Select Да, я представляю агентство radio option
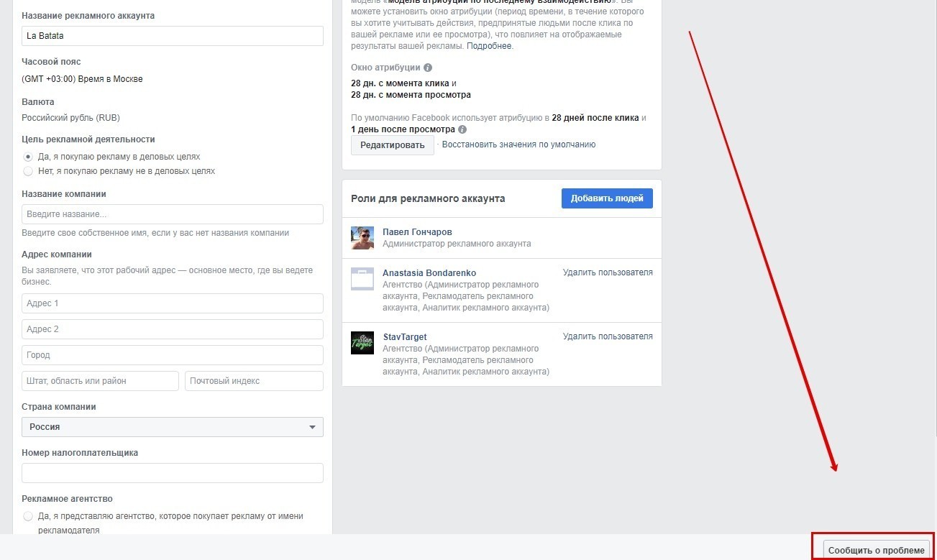Viewport: 937px width, 560px height. (28, 516)
